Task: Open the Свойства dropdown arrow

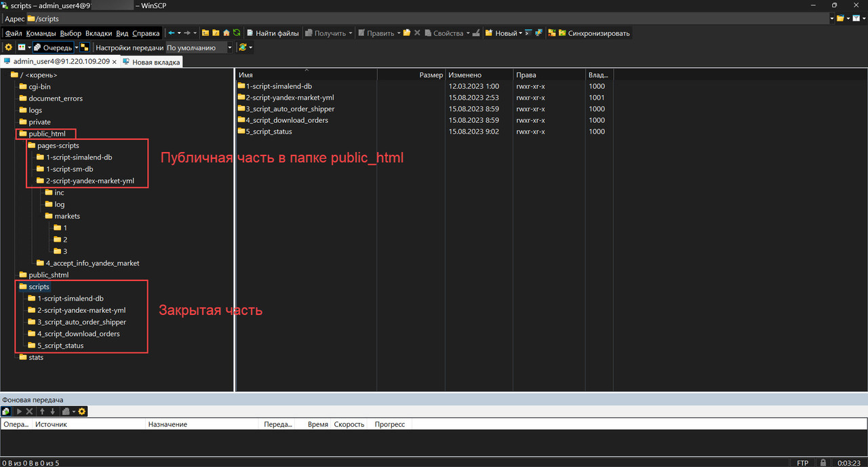Action: (x=468, y=33)
